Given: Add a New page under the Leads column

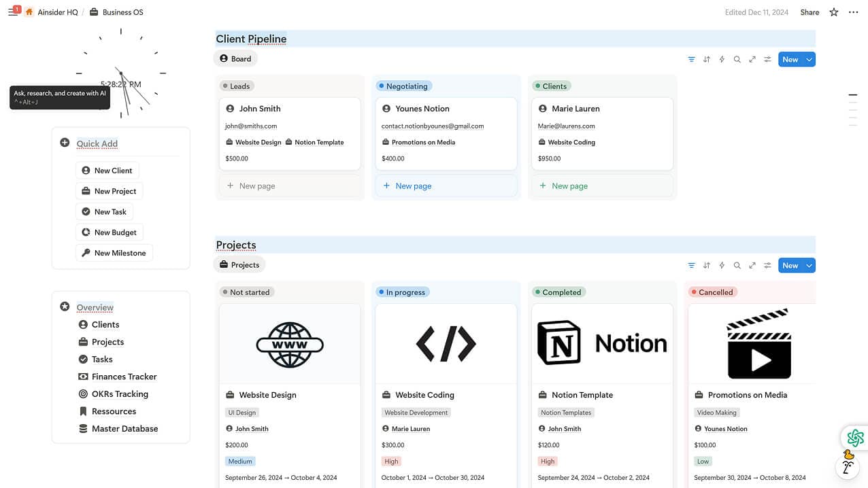Looking at the screenshot, I should pyautogui.click(x=250, y=185).
